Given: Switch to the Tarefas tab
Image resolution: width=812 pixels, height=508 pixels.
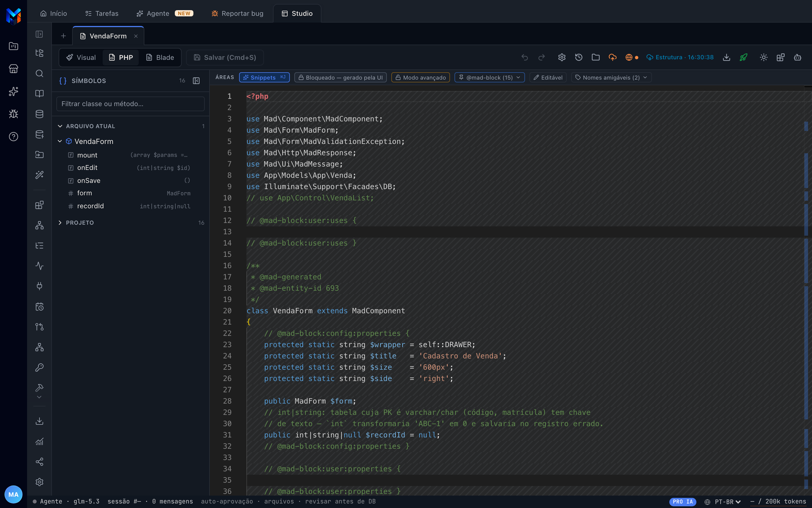Looking at the screenshot, I should click(x=102, y=14).
